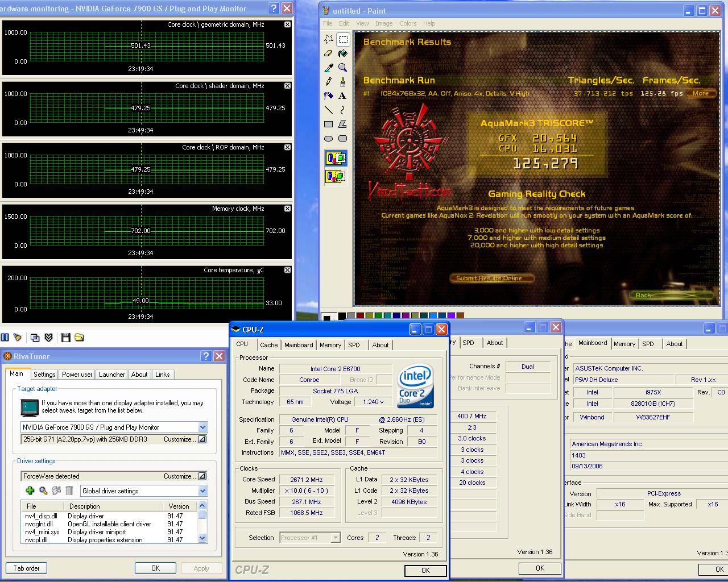Open the Power user tab in RivaTuner

[77, 375]
